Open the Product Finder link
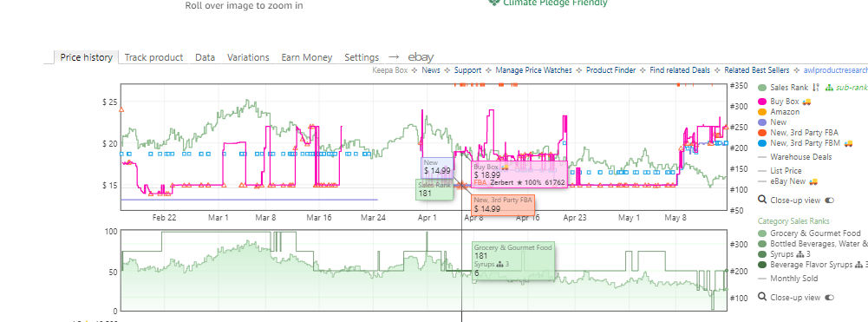 [610, 70]
